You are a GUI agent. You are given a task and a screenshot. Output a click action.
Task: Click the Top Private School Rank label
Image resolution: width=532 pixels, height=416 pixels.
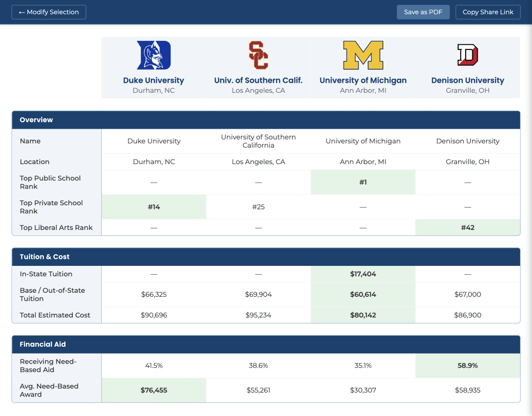tap(51, 207)
